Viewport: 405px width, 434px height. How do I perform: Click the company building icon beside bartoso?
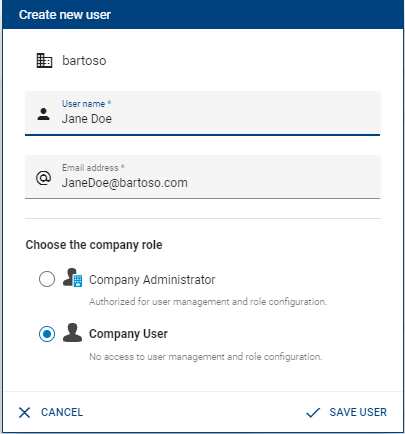point(44,61)
